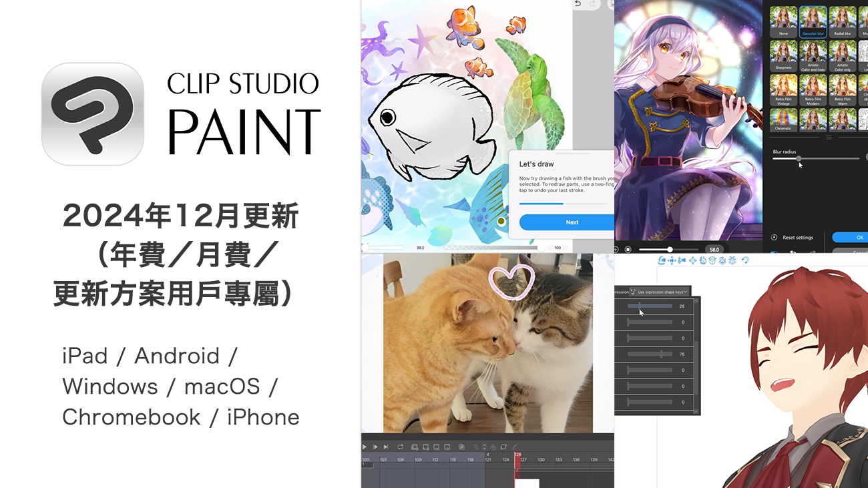
Task: Click first new-folder icon after loop
Action: click(x=415, y=447)
